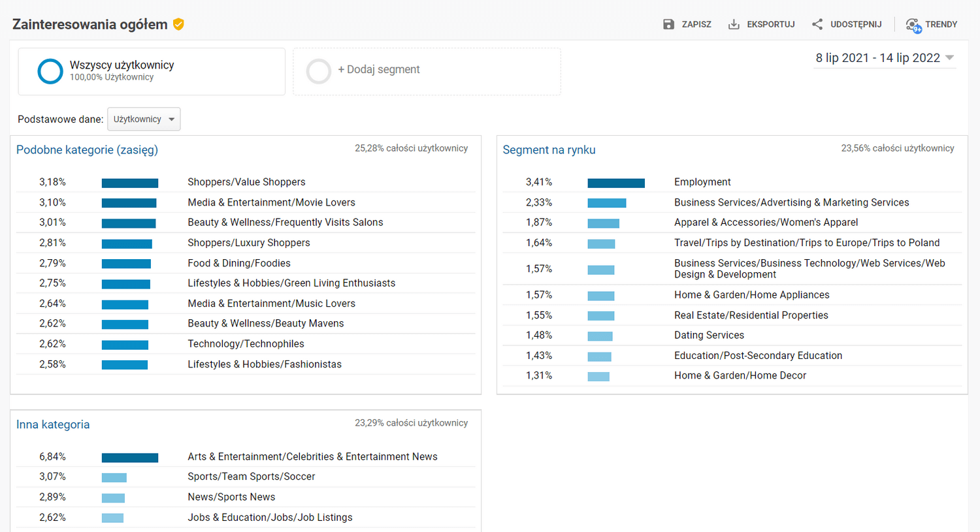The image size is (980, 532).
Task: Click Web Design & Development row
Action: coord(732,269)
